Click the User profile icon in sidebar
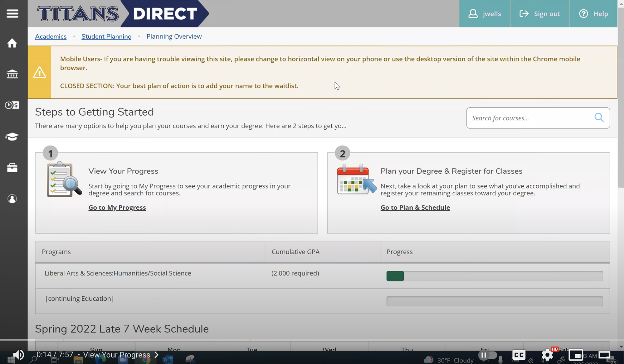Image resolution: width=624 pixels, height=364 pixels. pyautogui.click(x=12, y=199)
